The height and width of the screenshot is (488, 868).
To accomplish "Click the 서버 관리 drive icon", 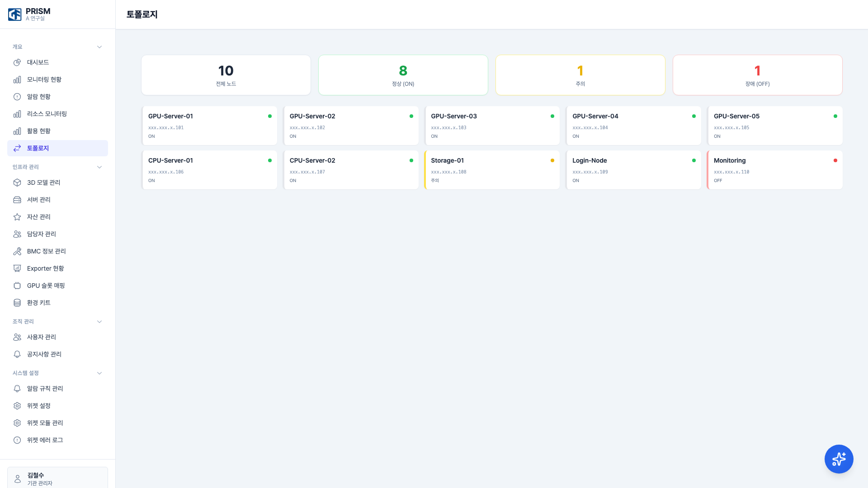I will [17, 200].
